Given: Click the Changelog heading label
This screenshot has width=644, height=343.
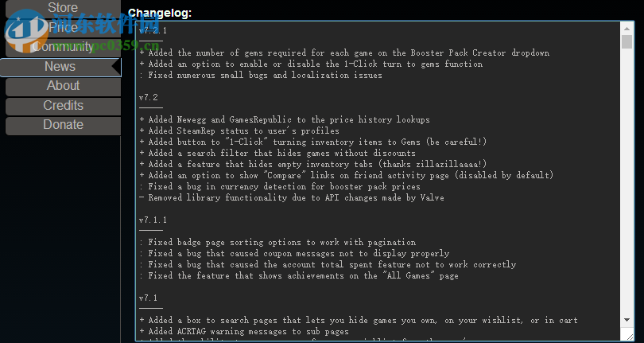Looking at the screenshot, I should 160,13.
